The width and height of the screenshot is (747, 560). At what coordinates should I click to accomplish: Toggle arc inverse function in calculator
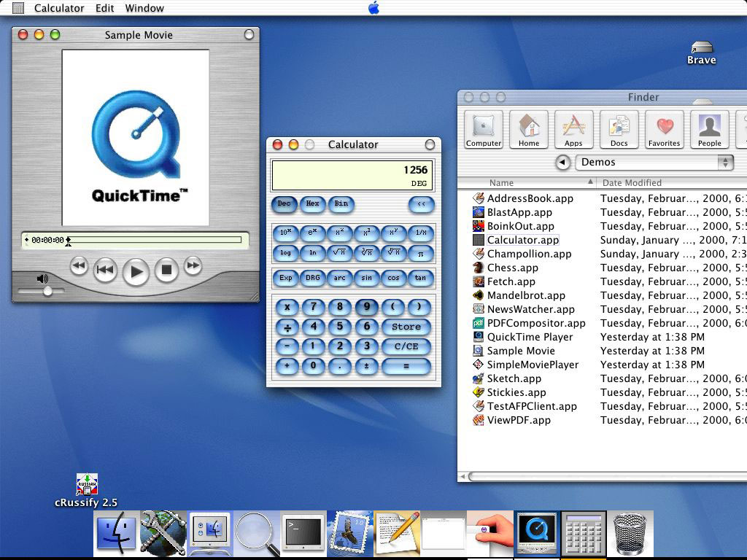point(340,278)
